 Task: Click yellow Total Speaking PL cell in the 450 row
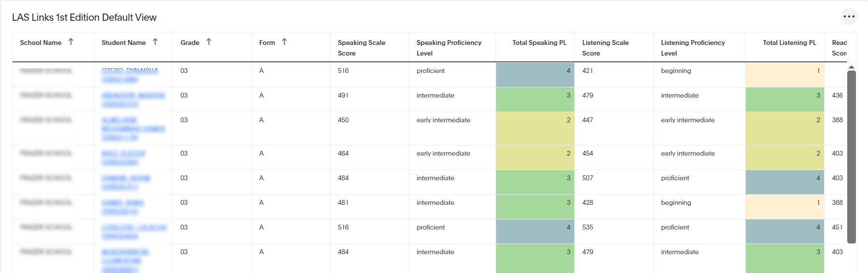tap(535, 129)
